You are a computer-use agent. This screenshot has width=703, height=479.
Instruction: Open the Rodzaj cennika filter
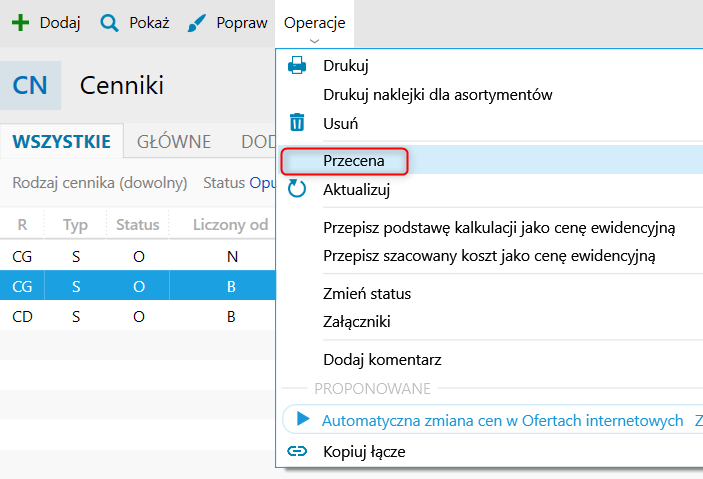[x=99, y=183]
